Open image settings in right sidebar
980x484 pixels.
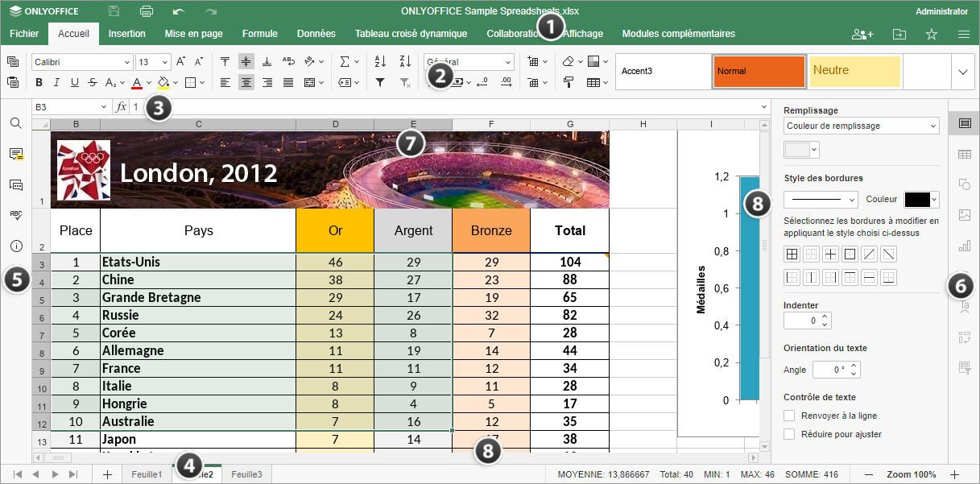coord(964,215)
